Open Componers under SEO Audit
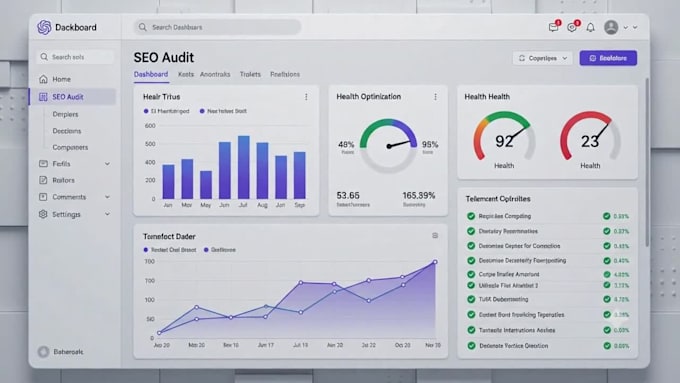The width and height of the screenshot is (680, 383). click(x=70, y=147)
